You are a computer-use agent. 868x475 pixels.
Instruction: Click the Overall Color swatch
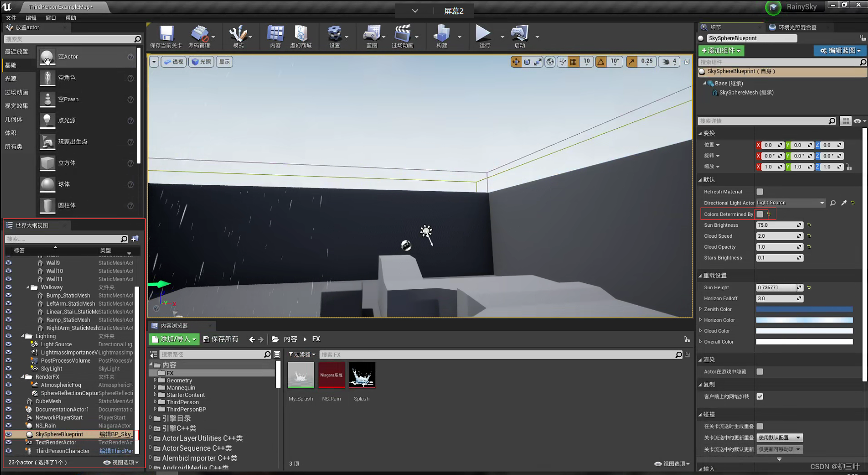804,342
